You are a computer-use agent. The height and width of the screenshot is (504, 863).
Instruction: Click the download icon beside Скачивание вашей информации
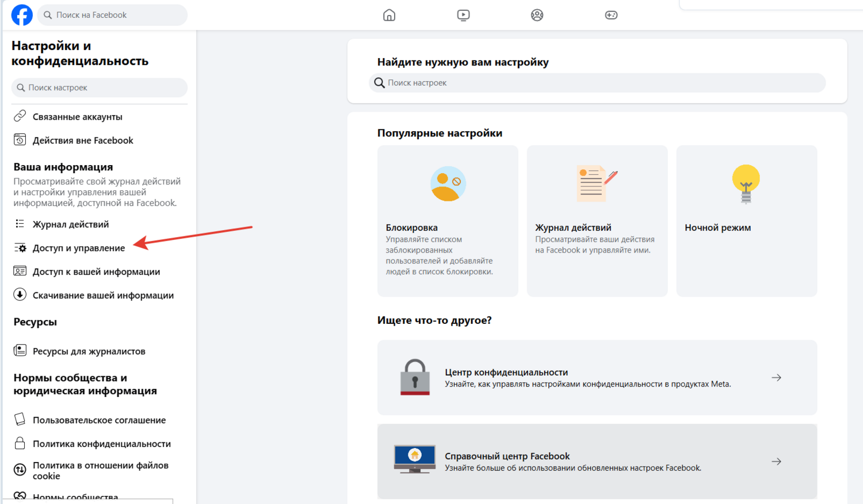(x=20, y=295)
